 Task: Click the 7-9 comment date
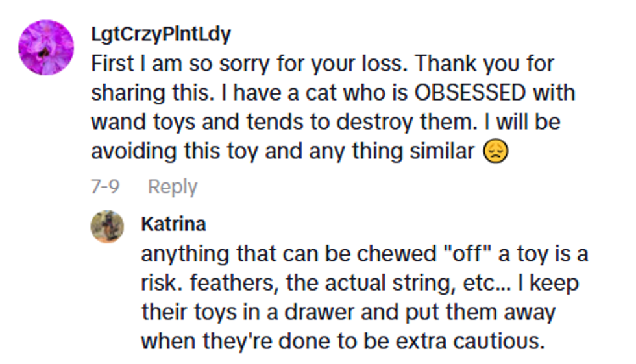(x=105, y=187)
